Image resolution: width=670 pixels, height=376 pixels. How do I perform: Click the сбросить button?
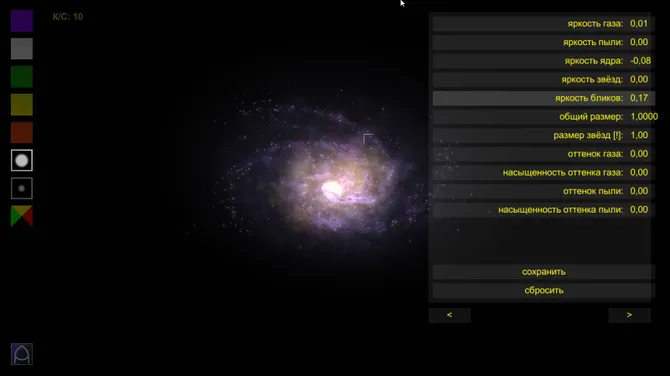544,291
